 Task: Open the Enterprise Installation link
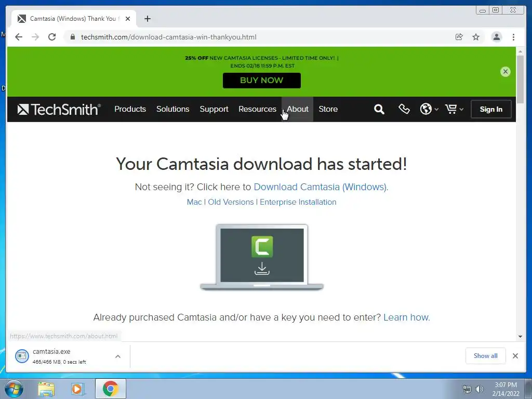click(298, 202)
